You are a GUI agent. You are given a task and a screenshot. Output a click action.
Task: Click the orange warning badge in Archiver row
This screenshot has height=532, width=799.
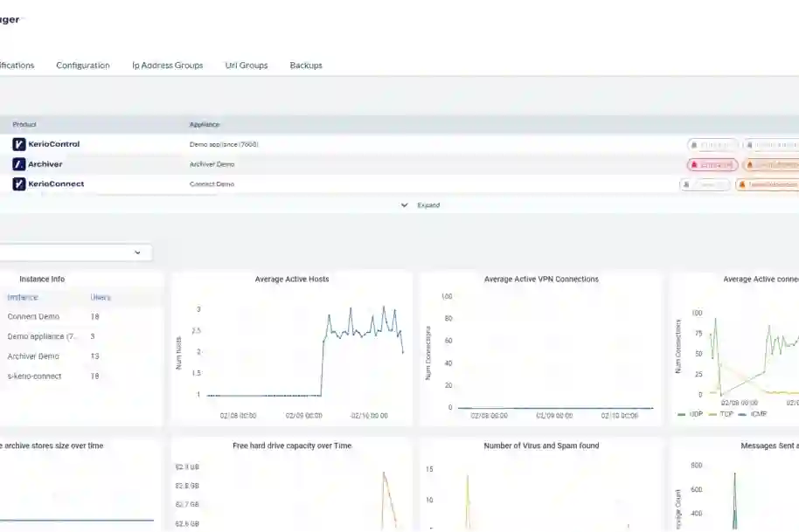pyautogui.click(x=771, y=165)
